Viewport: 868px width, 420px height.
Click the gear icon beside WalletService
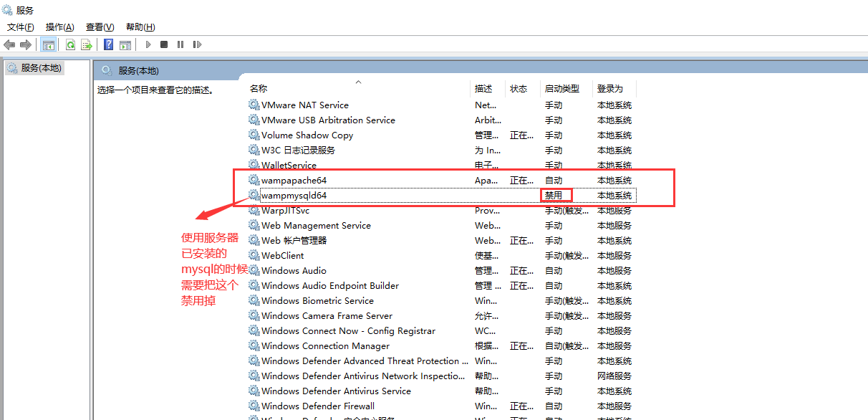254,165
